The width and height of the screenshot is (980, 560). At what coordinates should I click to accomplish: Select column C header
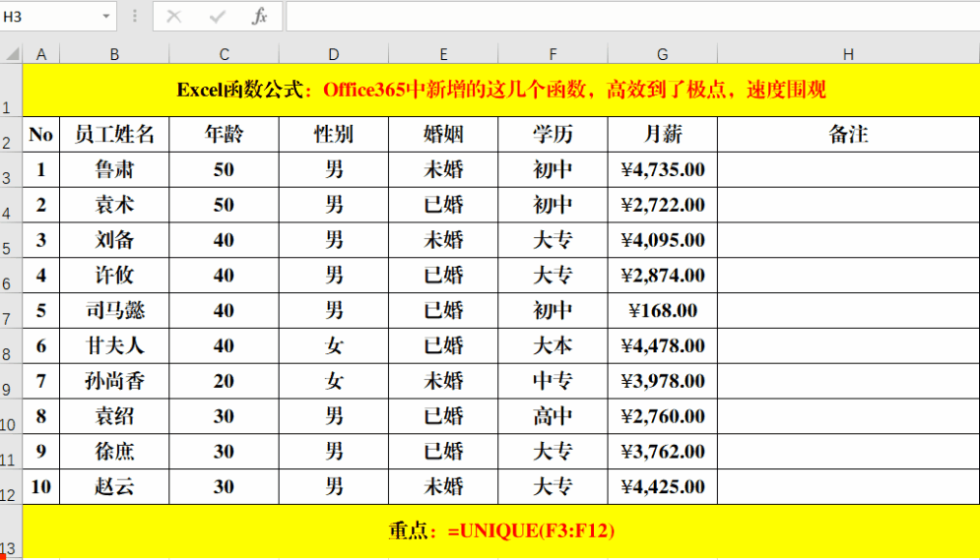pos(224,54)
